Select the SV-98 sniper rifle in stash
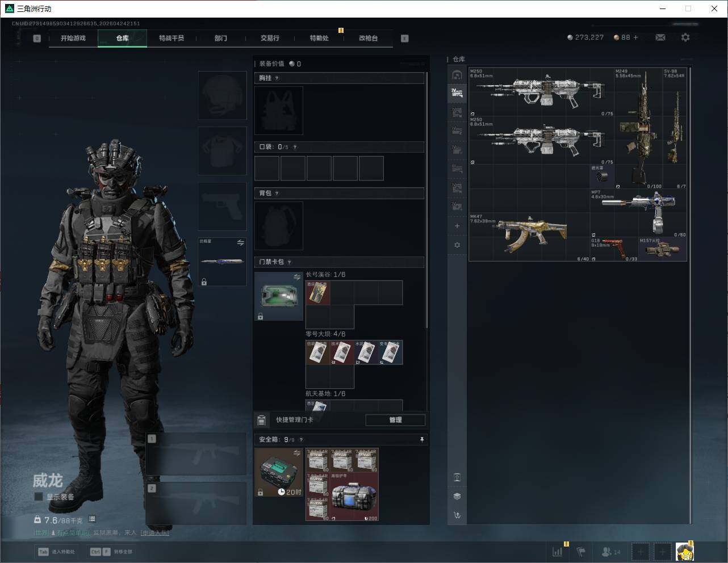 (675, 129)
